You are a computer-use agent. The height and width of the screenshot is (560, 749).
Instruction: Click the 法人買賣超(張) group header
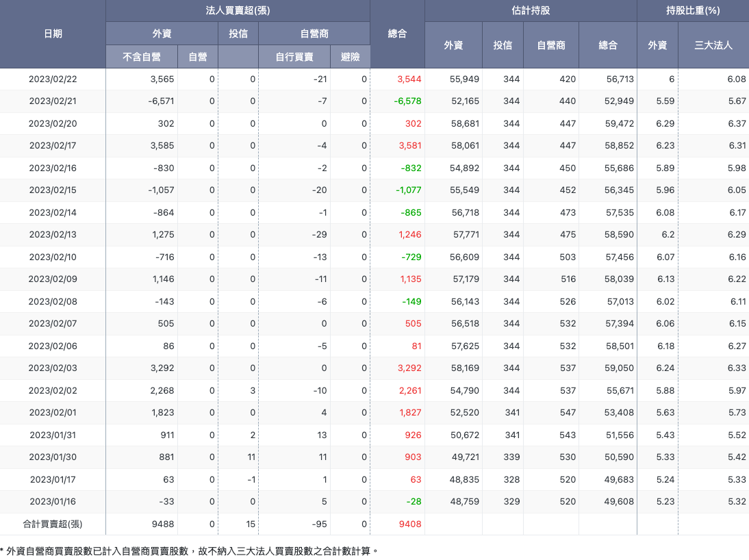click(x=238, y=10)
